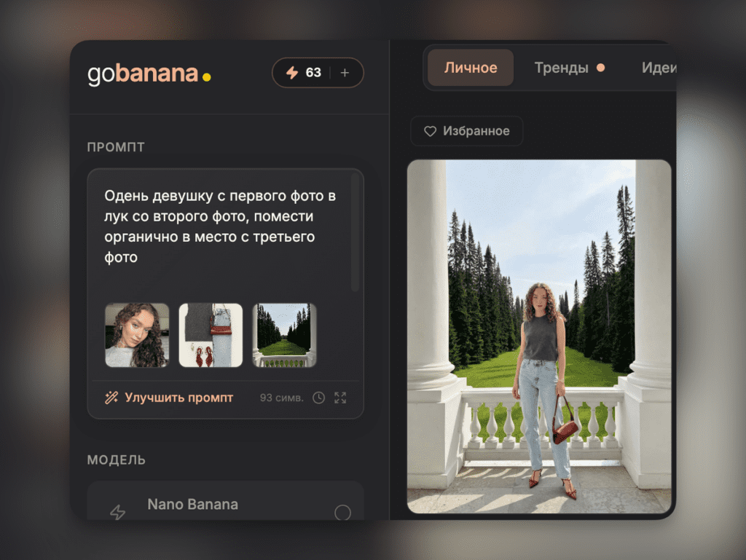This screenshot has height=560, width=746.
Task: Toggle the Избранное favorites filter
Action: (466, 131)
